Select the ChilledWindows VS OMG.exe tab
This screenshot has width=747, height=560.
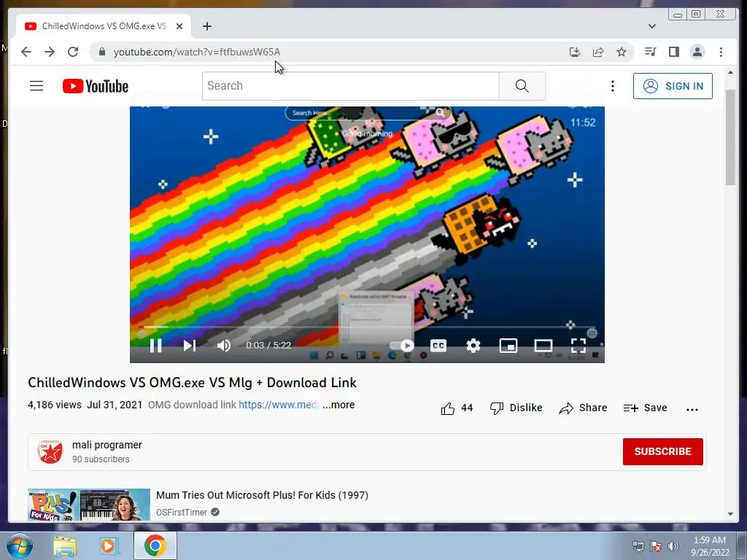[x=104, y=26]
